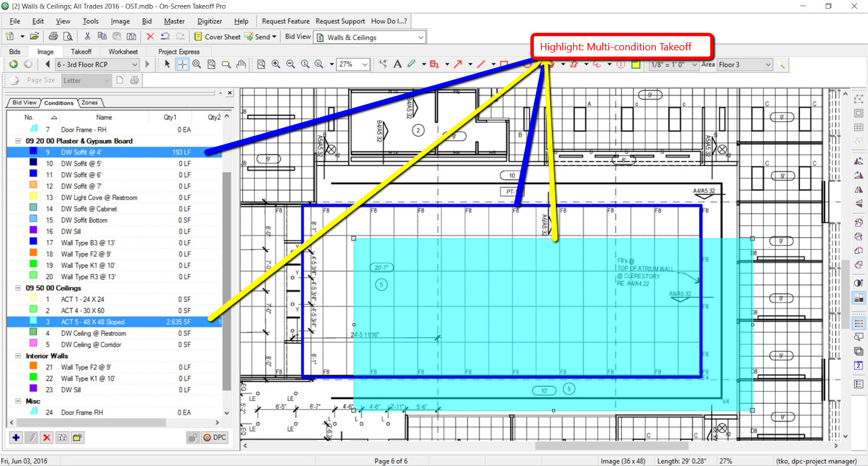Select the Highlighter annotation tool

click(412, 64)
